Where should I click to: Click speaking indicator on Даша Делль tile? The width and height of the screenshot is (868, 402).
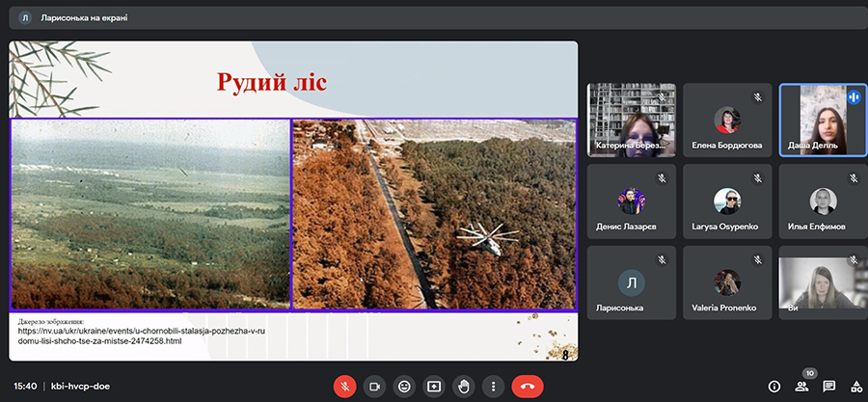[854, 97]
